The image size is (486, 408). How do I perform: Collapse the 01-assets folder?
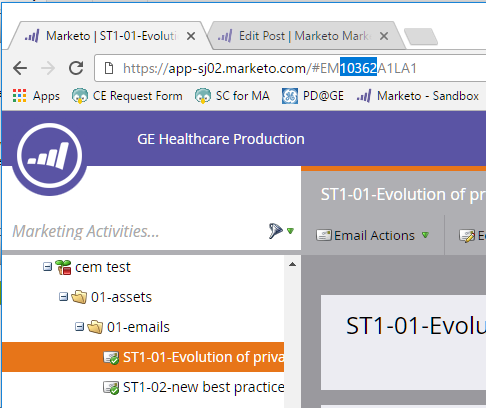pos(63,297)
